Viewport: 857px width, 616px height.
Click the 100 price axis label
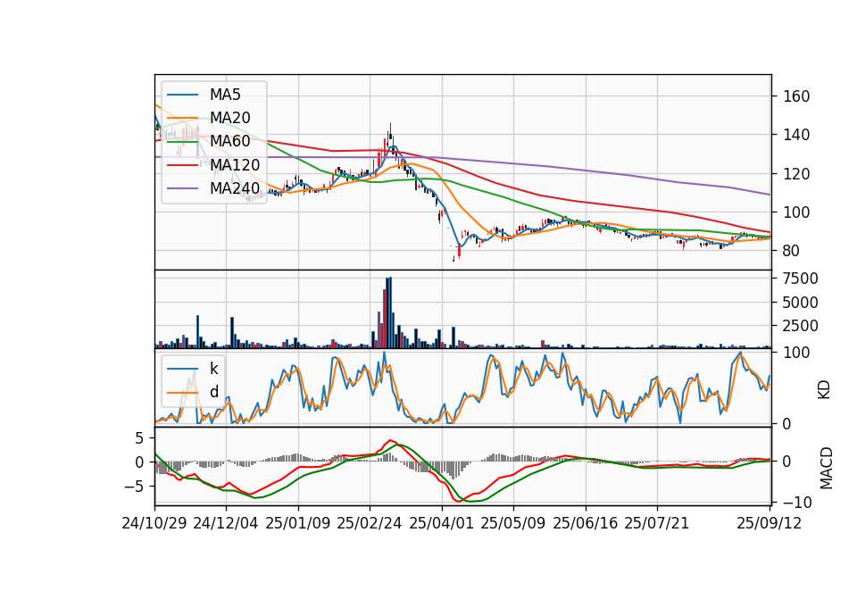click(x=796, y=212)
